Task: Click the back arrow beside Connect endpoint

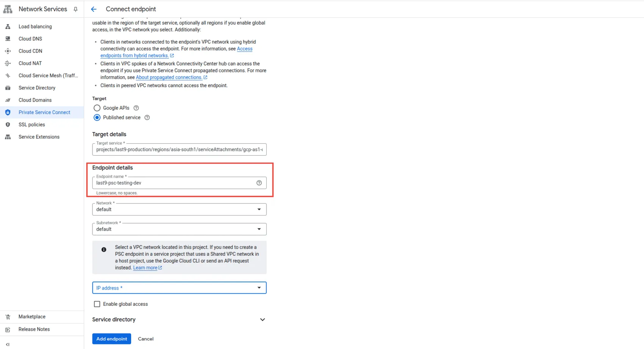Action: [x=94, y=9]
